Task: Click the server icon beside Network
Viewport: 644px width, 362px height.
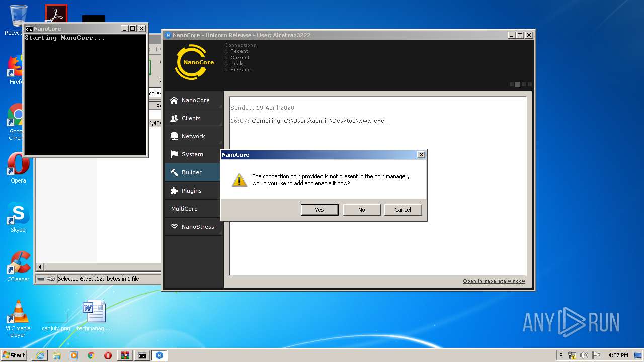Action: point(174,136)
